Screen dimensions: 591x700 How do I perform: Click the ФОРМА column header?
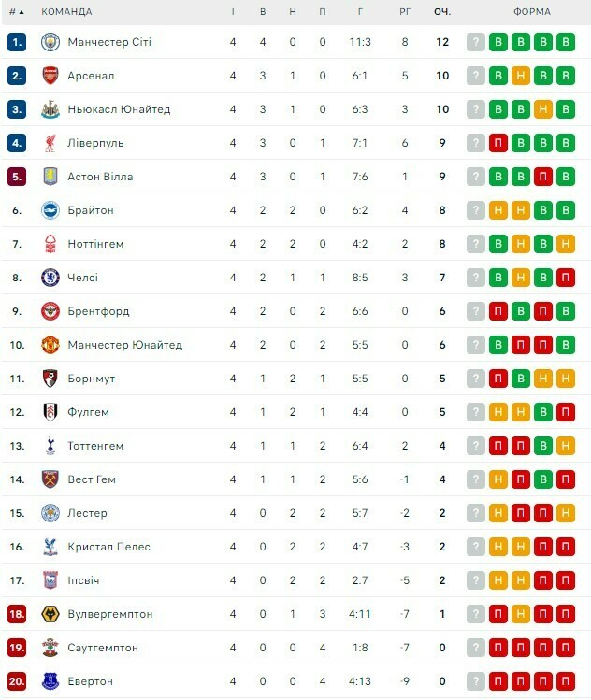click(532, 12)
